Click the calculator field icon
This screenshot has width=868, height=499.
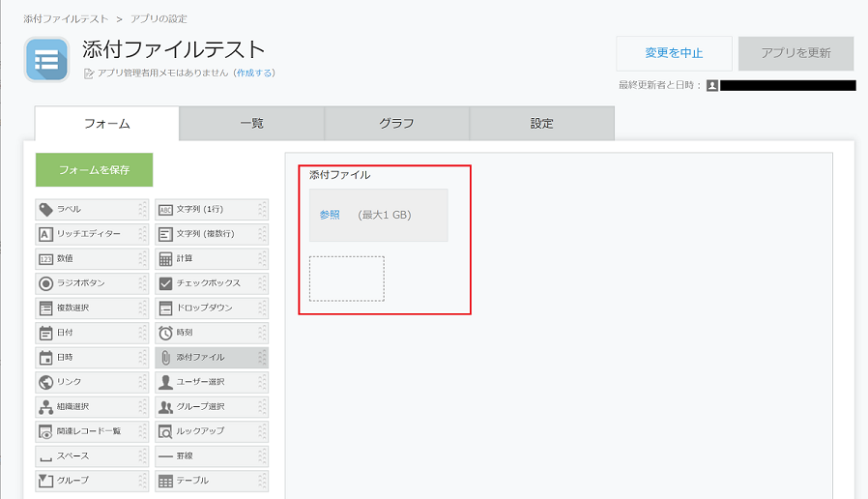click(x=165, y=259)
